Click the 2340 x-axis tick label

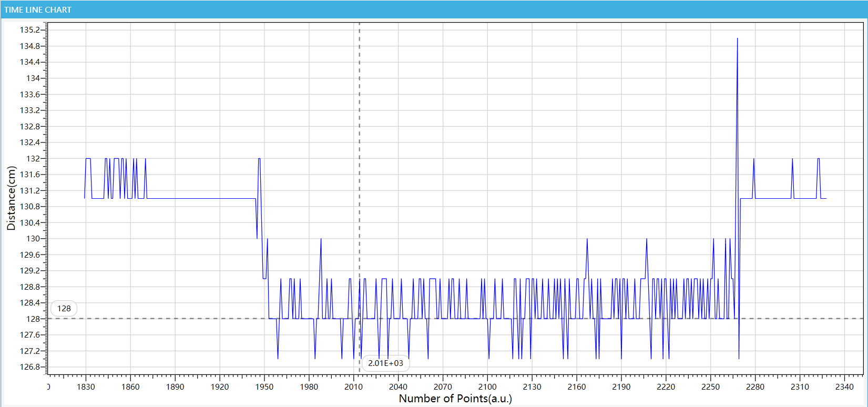coord(845,387)
